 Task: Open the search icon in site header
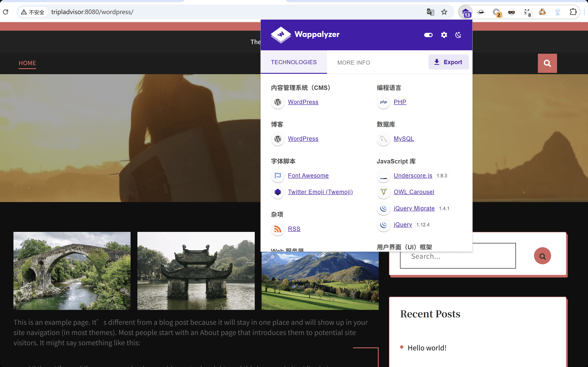coord(547,63)
